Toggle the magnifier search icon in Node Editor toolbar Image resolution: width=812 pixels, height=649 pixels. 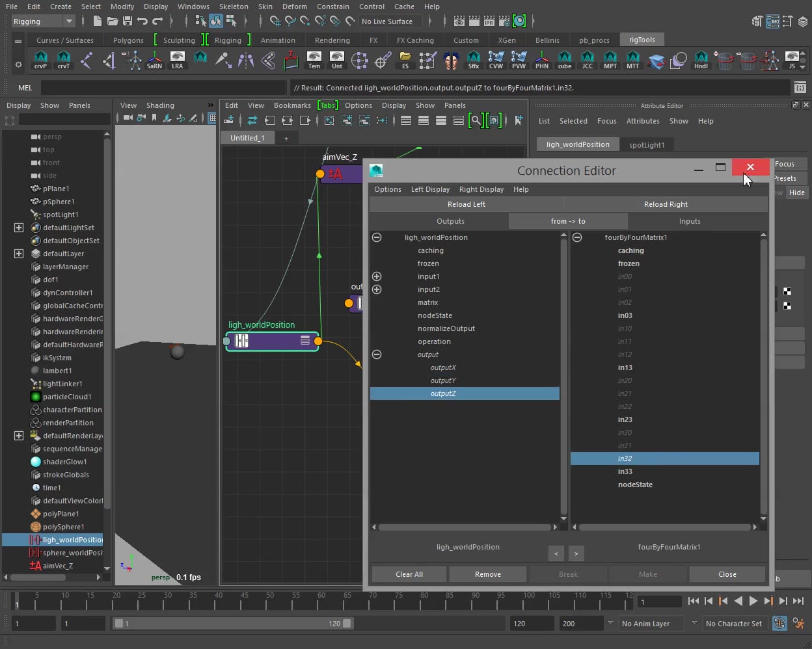coord(476,120)
